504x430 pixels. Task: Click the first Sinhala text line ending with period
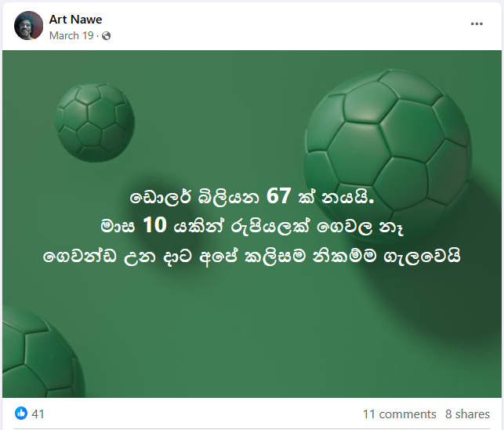[x=252, y=196]
